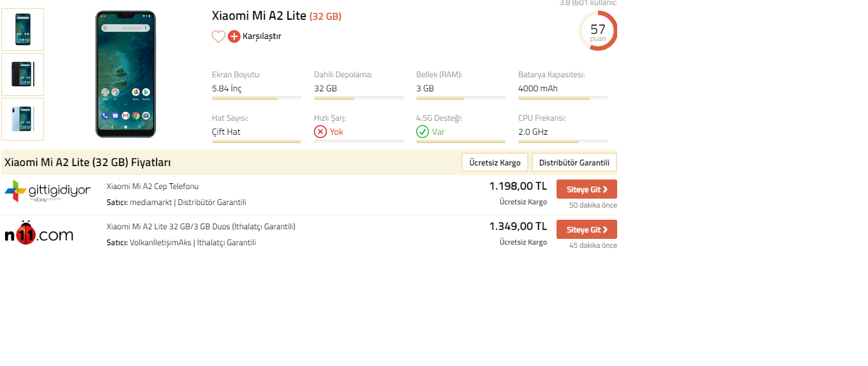Open the Mi A2 Lite 32 GB/3 GB Duos listing
This screenshot has height=366, width=868.
click(x=201, y=227)
